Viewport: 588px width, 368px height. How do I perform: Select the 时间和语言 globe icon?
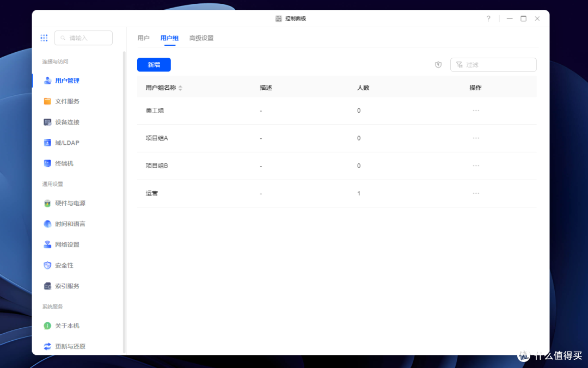[47, 224]
